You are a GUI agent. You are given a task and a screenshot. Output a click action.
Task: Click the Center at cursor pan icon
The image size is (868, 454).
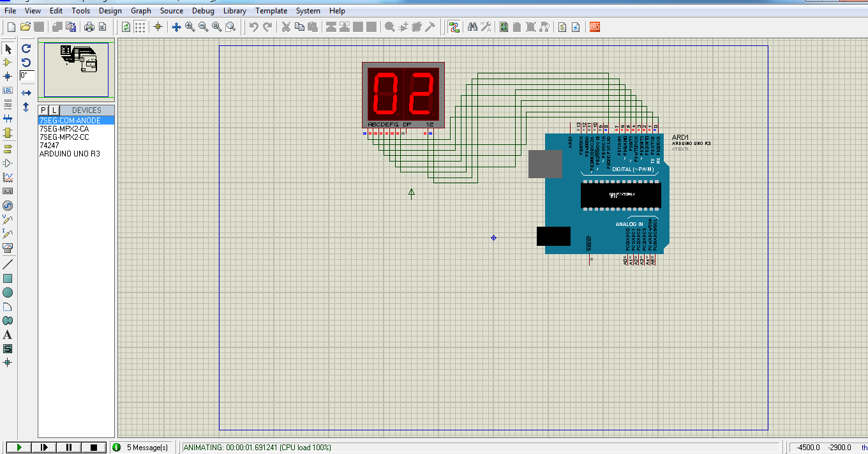coord(177,27)
